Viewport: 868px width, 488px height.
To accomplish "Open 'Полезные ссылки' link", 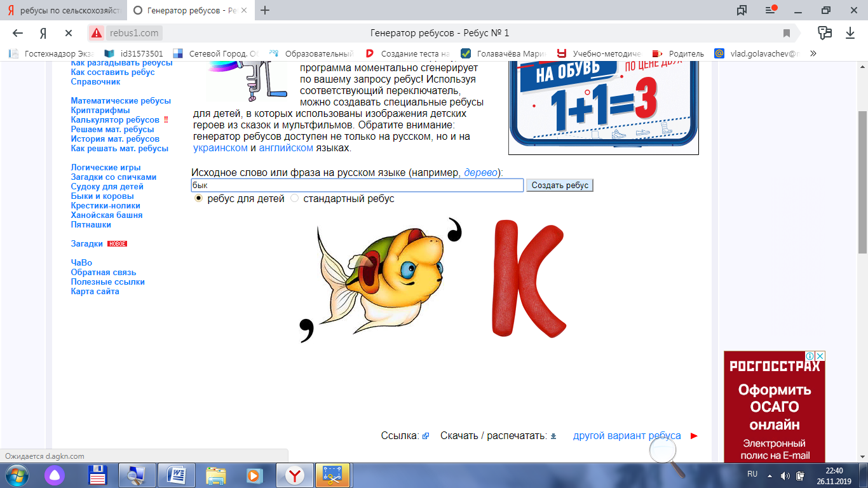I will pos(107,282).
